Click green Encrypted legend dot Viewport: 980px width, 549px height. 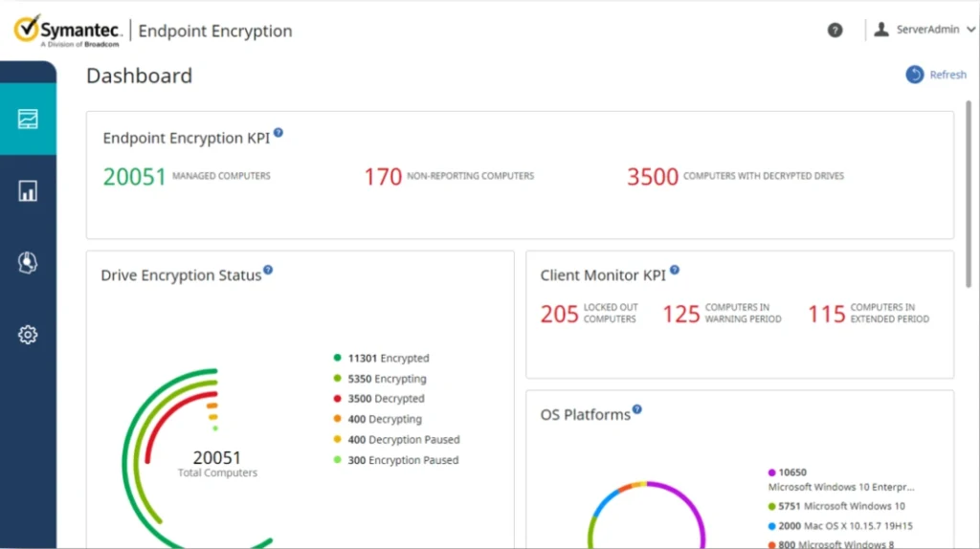338,358
